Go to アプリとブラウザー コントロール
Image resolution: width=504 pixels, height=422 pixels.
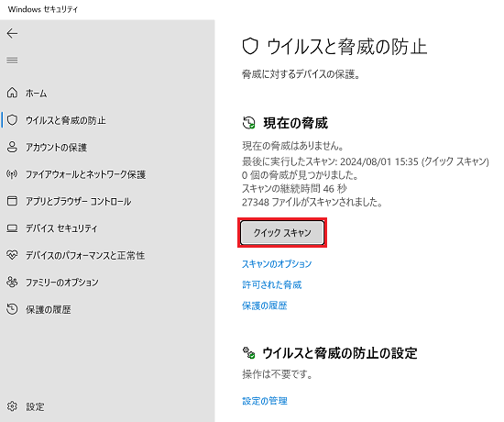[x=79, y=201]
